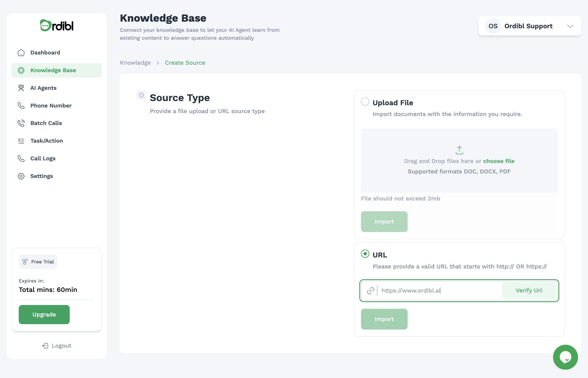
Task: Click the Dashboard home icon
Action: click(x=21, y=53)
